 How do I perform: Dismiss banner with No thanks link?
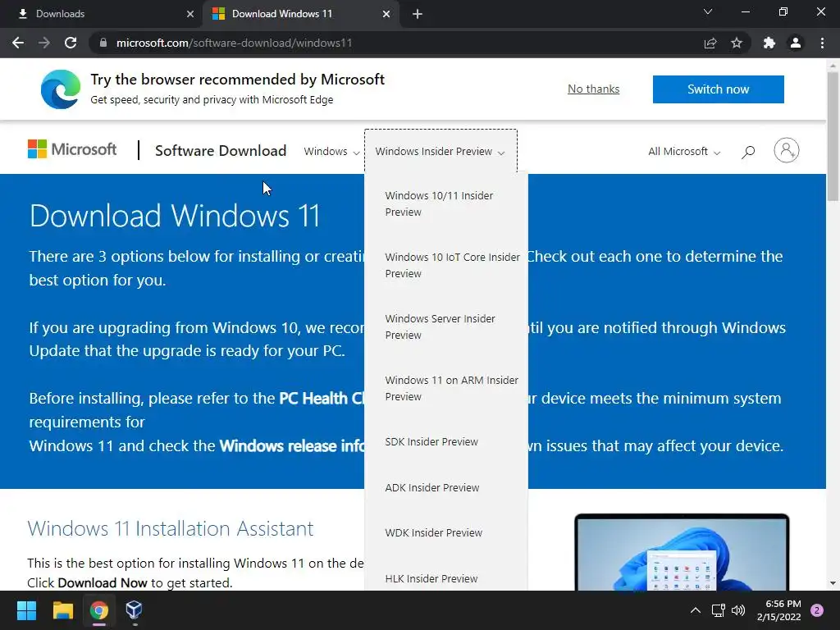click(594, 89)
